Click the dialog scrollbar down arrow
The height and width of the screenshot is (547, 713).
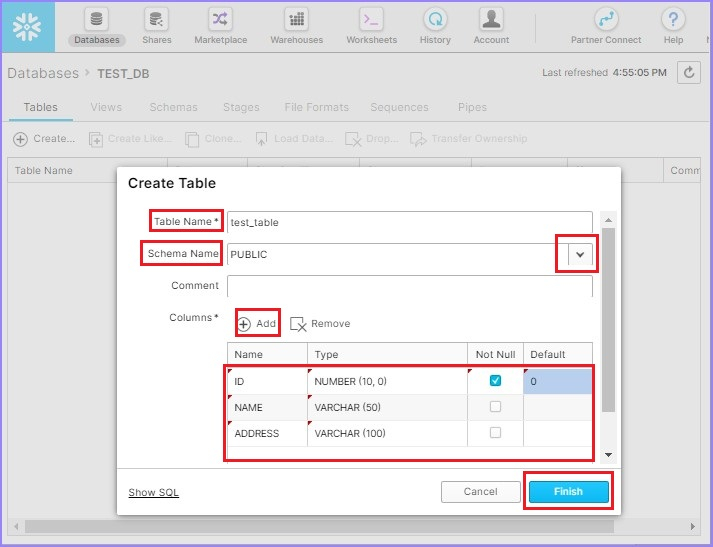pyautogui.click(x=608, y=455)
